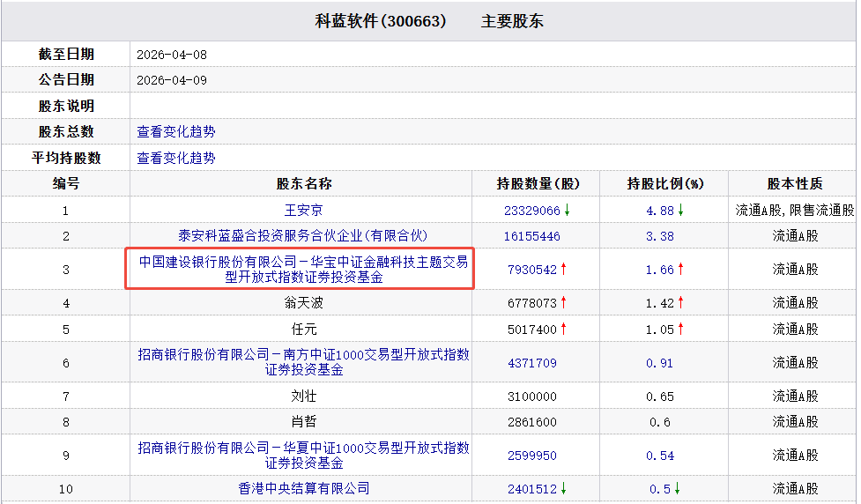Open shareholder link 王安京
Image resolution: width=861 pixels, height=504 pixels.
click(x=303, y=211)
